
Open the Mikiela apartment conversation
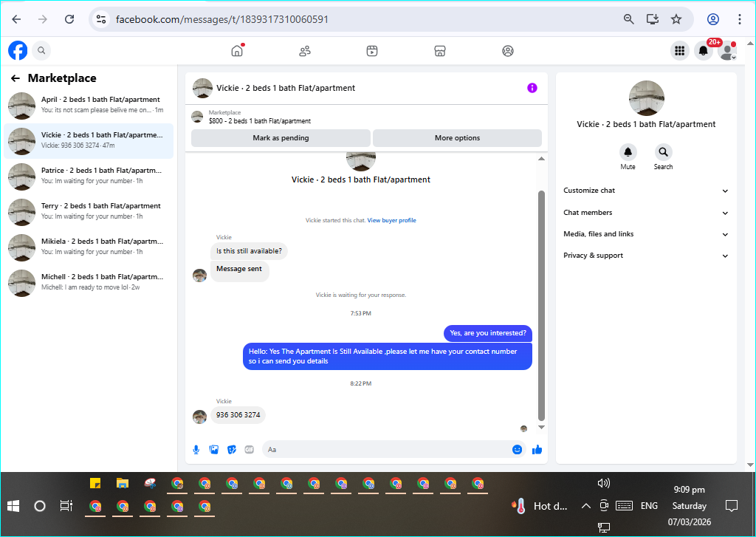[89, 247]
